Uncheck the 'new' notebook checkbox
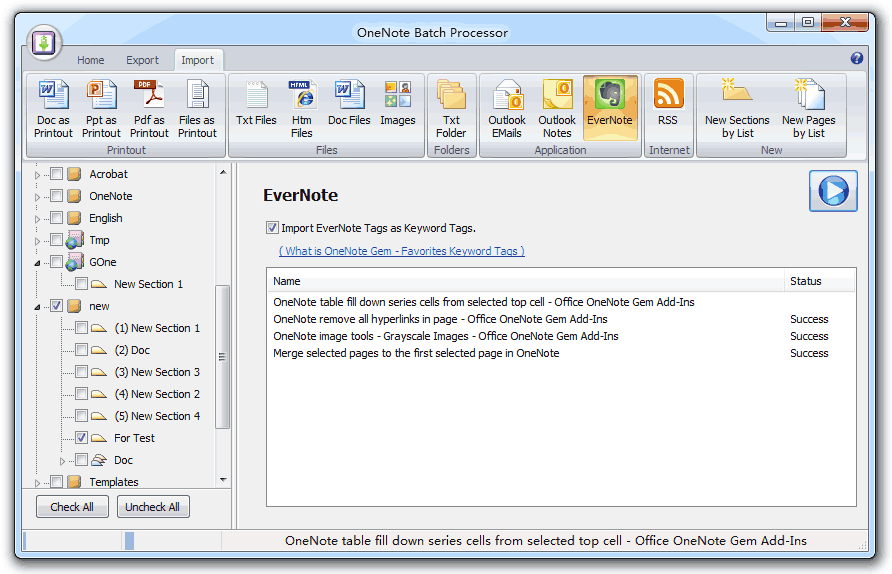The width and height of the screenshot is (892, 574). pyautogui.click(x=56, y=306)
